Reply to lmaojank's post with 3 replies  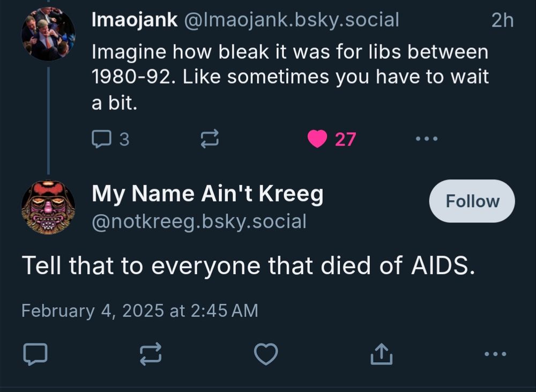coord(110,139)
